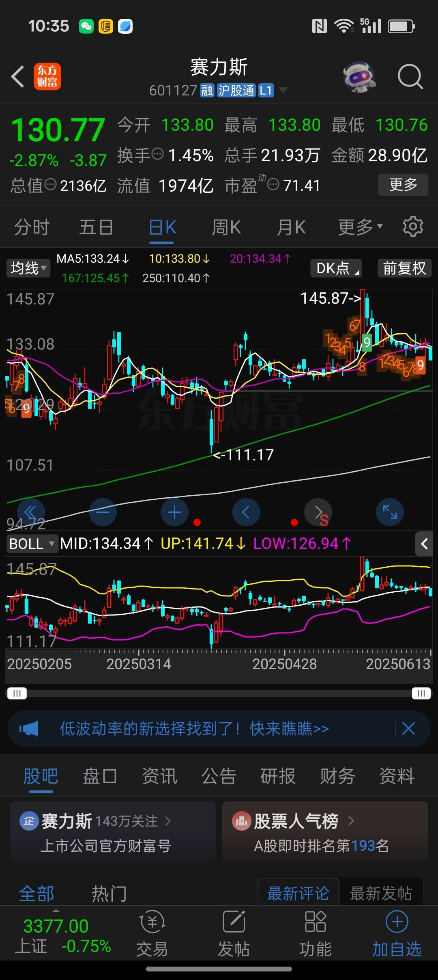Tap the red S signal marker
This screenshot has height=980, width=438.
click(324, 520)
